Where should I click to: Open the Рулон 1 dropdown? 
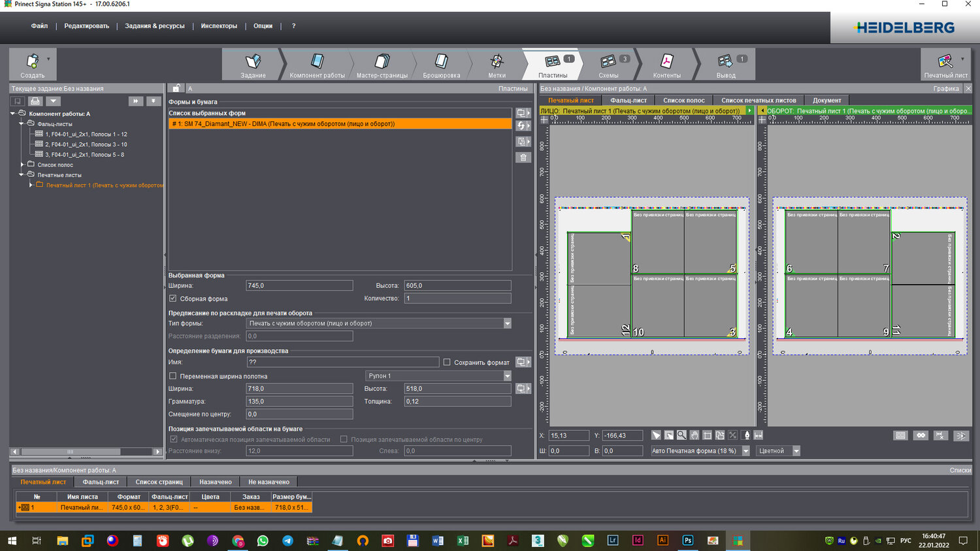point(507,376)
